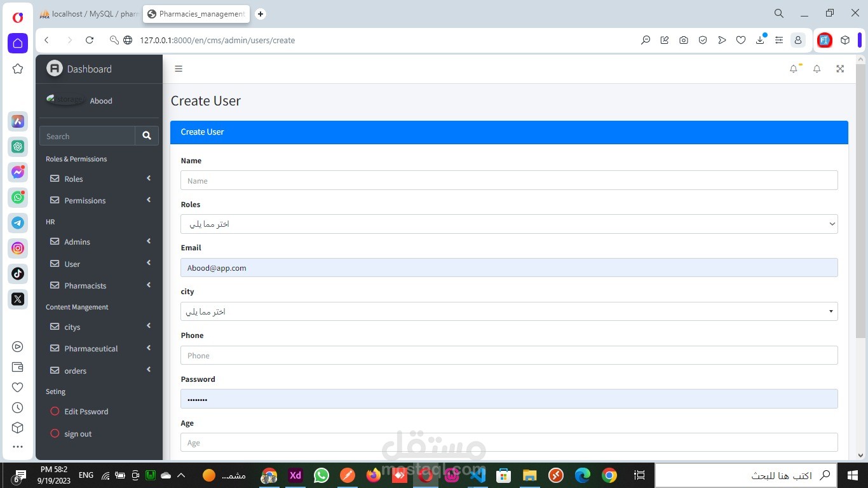868x488 pixels.
Task: Open TikTok in the Opera sidebar
Action: [18, 274]
